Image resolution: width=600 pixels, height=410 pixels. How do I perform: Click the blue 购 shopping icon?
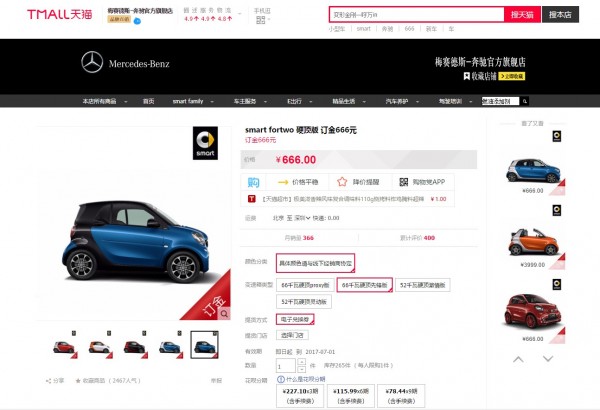coord(254,182)
